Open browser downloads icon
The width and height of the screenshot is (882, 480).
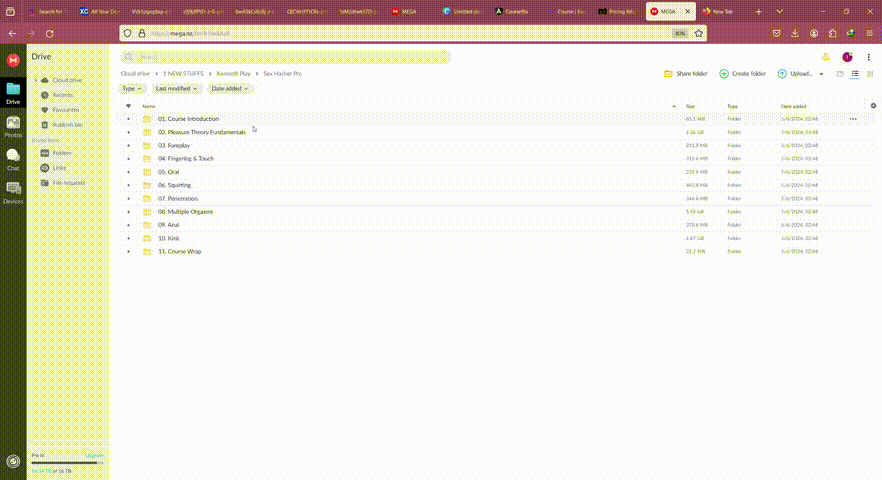pyautogui.click(x=795, y=33)
